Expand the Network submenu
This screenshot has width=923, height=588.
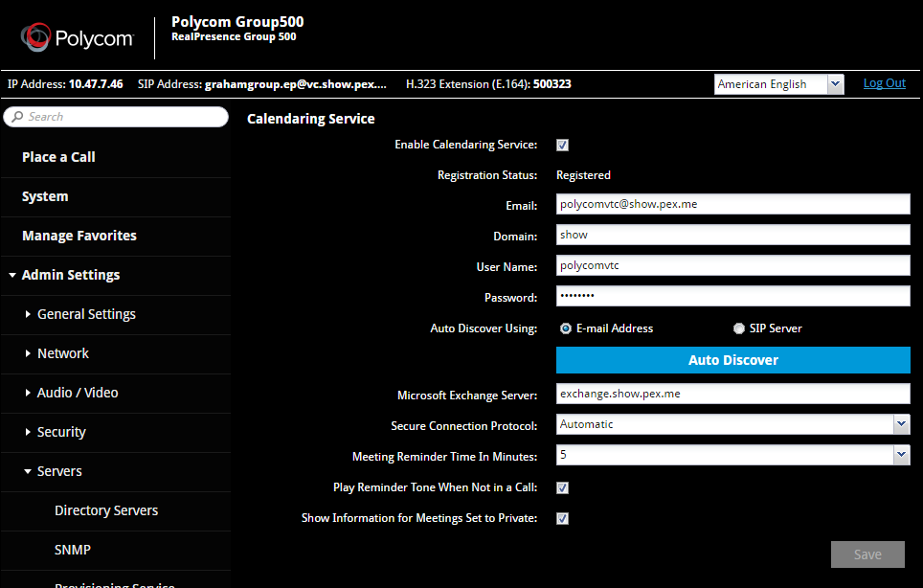28,353
